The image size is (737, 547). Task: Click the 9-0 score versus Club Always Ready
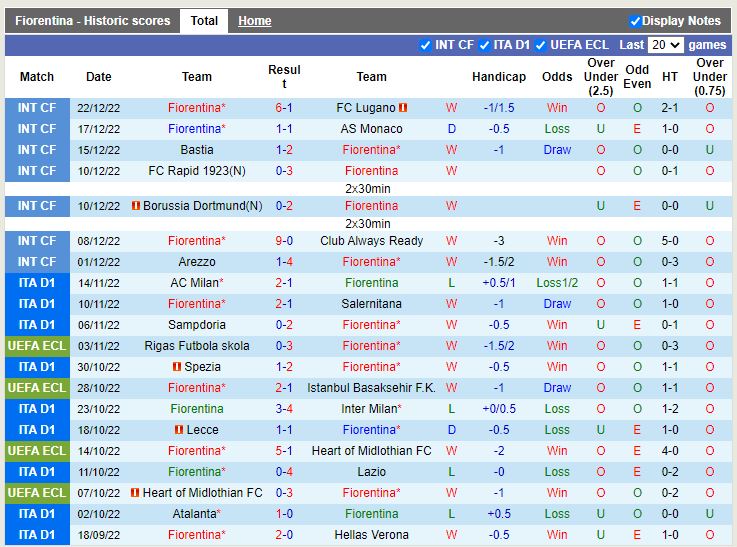pos(284,241)
